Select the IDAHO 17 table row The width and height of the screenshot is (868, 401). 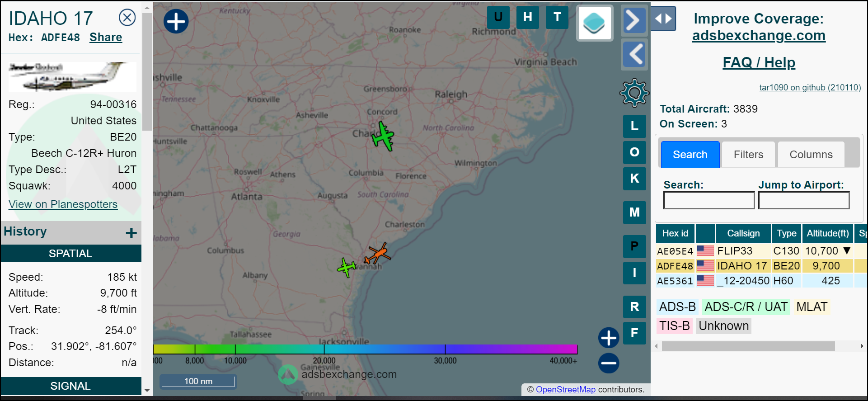click(761, 266)
